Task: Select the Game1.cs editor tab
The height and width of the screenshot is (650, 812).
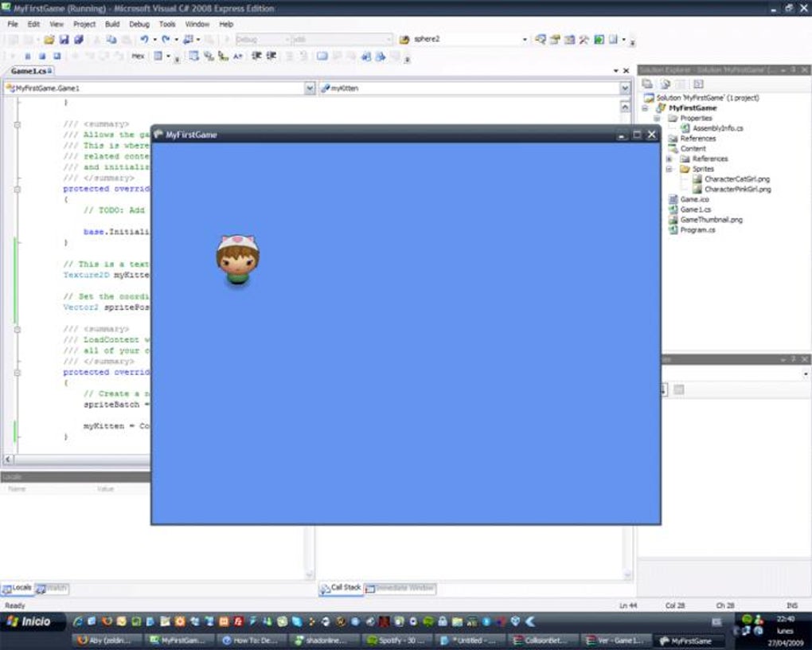Action: click(29, 72)
